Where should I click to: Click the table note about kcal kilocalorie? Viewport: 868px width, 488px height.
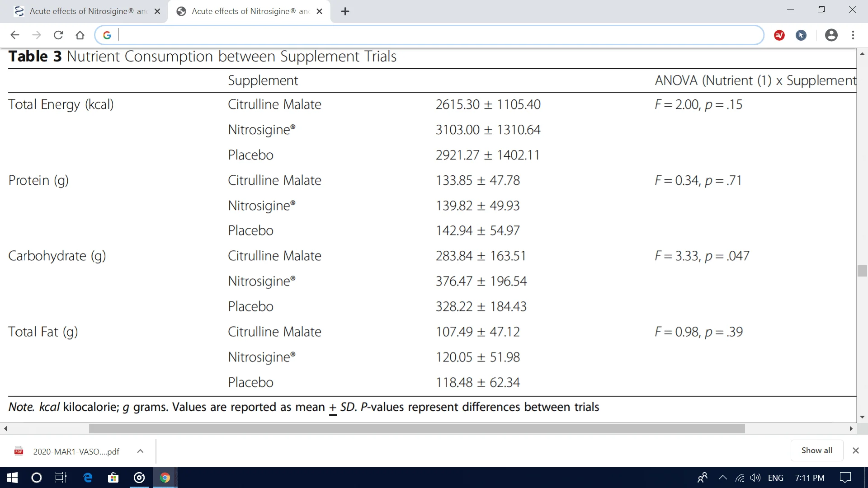pyautogui.click(x=304, y=407)
